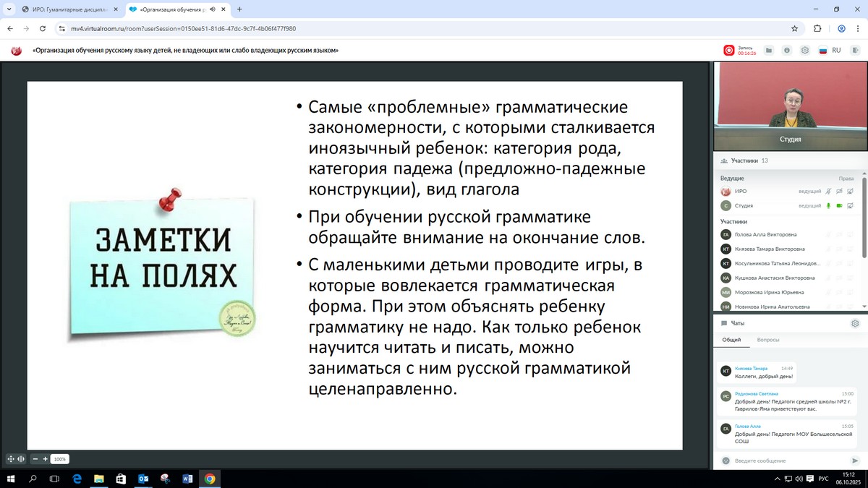The width and height of the screenshot is (868, 488).
Task: Toggle ИРО's muted microphone icon
Action: coord(828,192)
